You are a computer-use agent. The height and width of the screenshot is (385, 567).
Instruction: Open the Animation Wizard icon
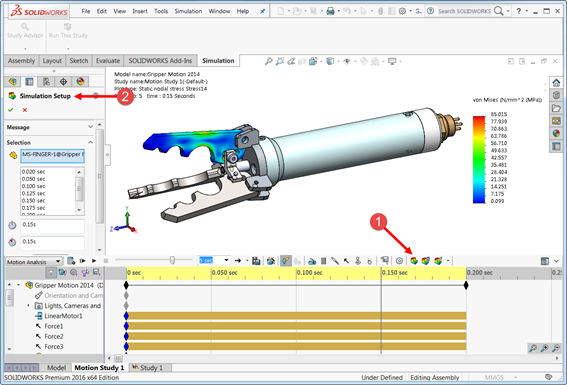(270, 261)
